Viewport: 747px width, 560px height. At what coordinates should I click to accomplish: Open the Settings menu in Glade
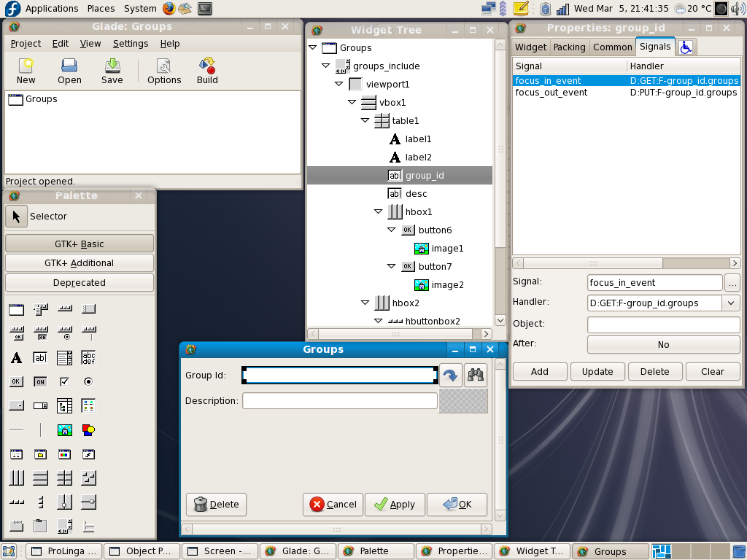(x=131, y=43)
